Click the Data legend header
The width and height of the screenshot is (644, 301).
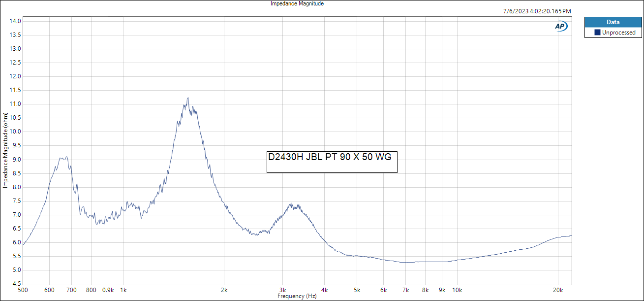click(613, 22)
